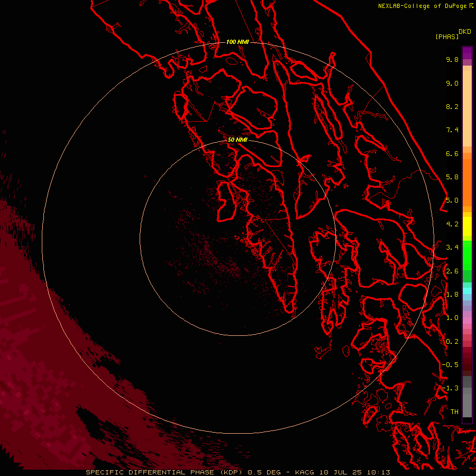Click the 4.2 value on the color scale
Viewport: 476px width, 476px height.
pyautogui.click(x=452, y=224)
